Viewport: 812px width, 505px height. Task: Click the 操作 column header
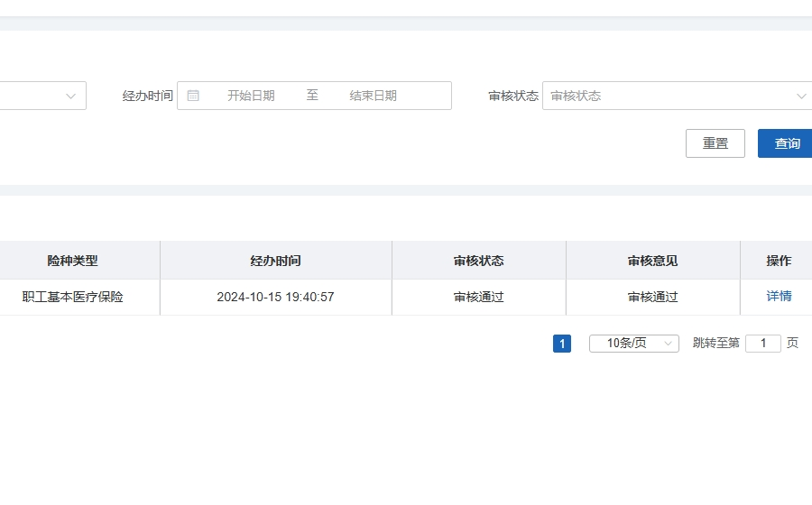pyautogui.click(x=779, y=261)
